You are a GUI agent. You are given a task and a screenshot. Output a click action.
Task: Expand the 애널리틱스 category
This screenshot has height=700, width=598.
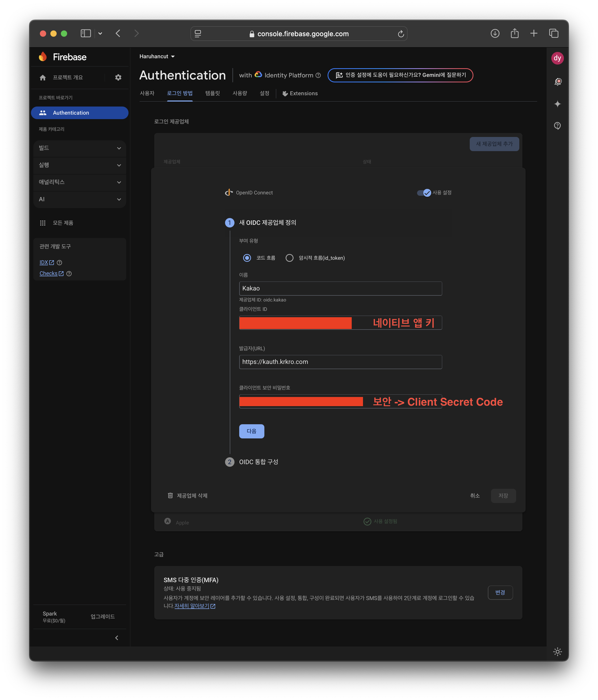click(x=80, y=182)
